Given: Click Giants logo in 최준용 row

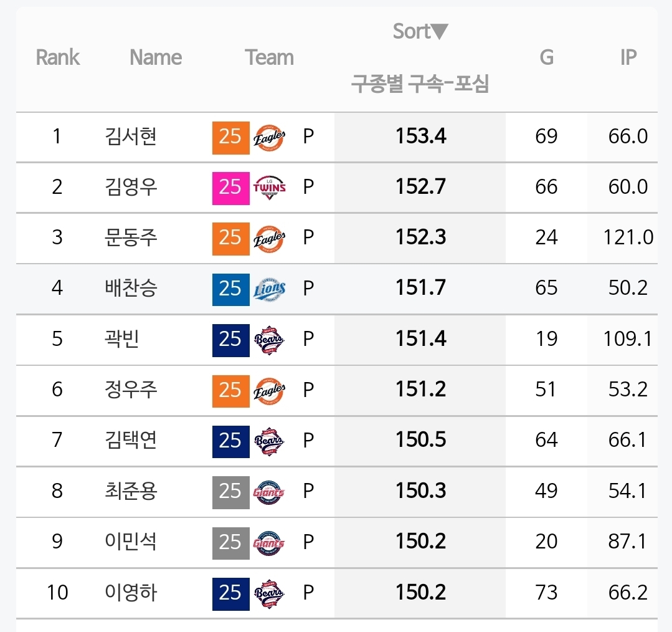Looking at the screenshot, I should pyautogui.click(x=269, y=492).
